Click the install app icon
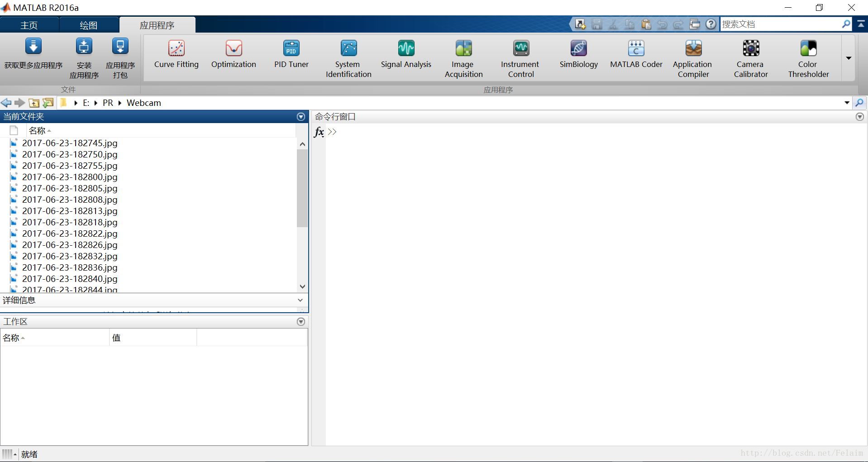 (x=84, y=47)
